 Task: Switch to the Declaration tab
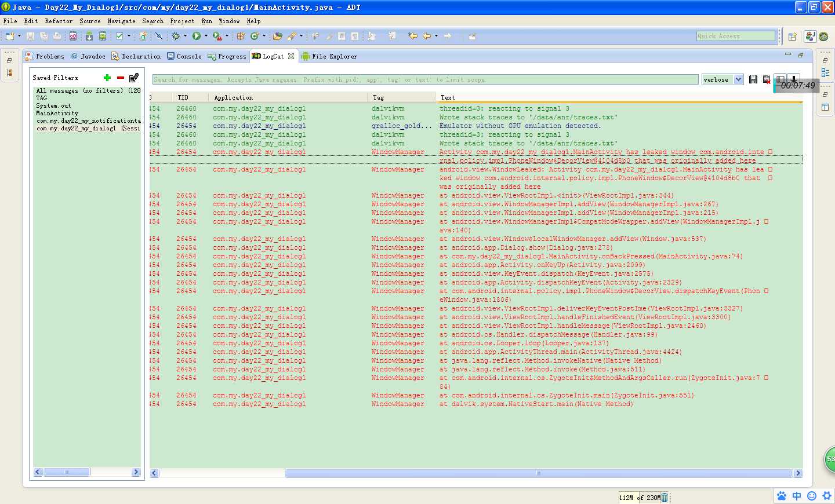136,56
